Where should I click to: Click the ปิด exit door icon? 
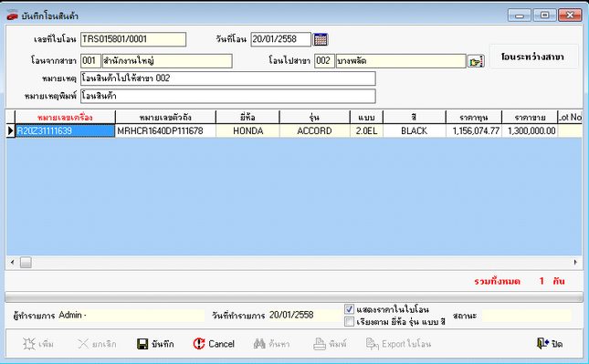(542, 343)
